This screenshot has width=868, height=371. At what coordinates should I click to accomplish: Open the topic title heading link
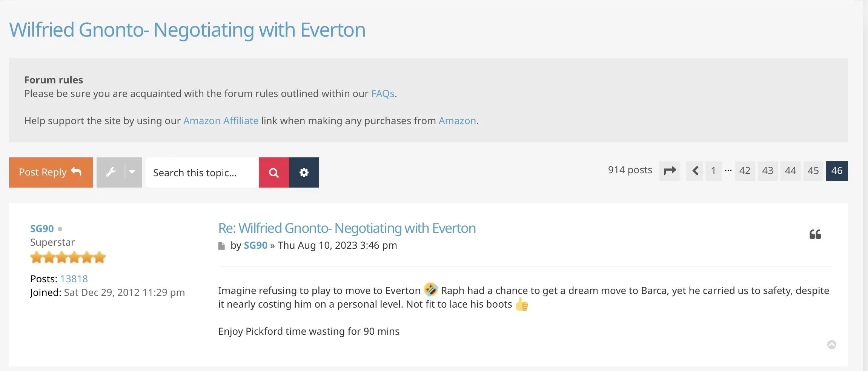click(187, 30)
